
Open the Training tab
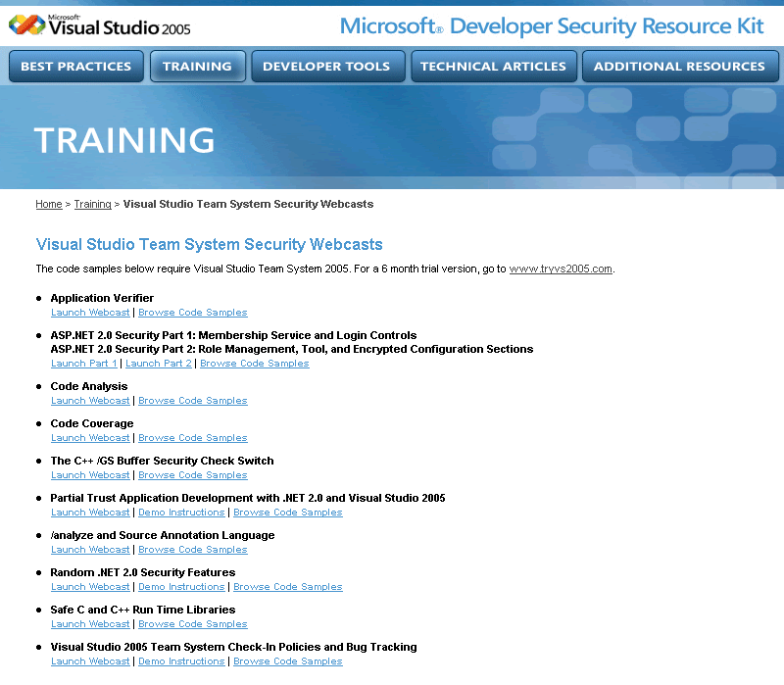point(198,66)
